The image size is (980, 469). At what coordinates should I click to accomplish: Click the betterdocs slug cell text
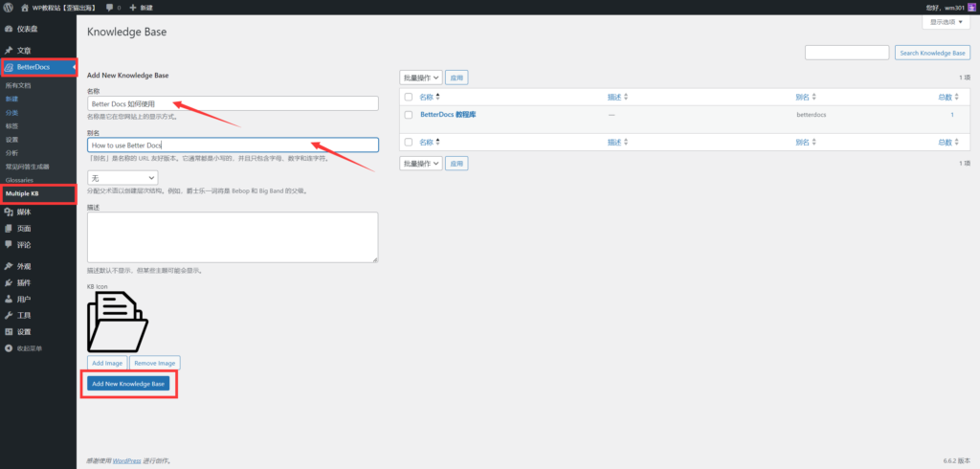pyautogui.click(x=812, y=115)
